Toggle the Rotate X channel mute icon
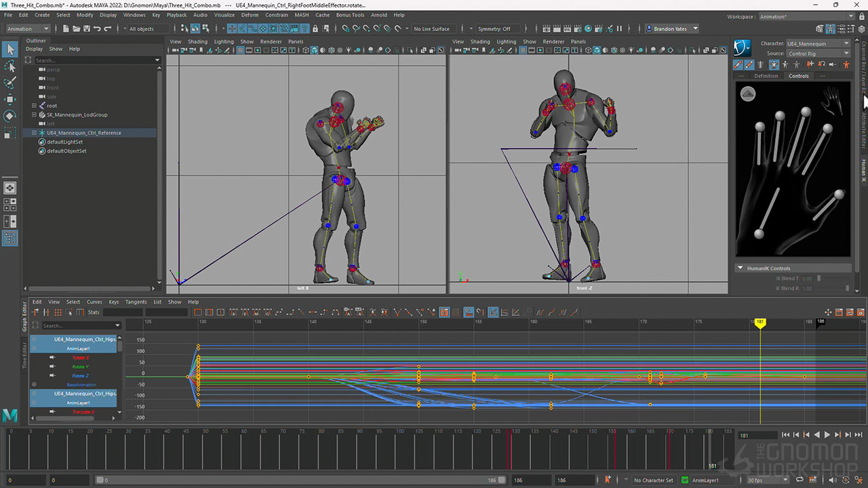This screenshot has width=868, height=488. pyautogui.click(x=52, y=357)
